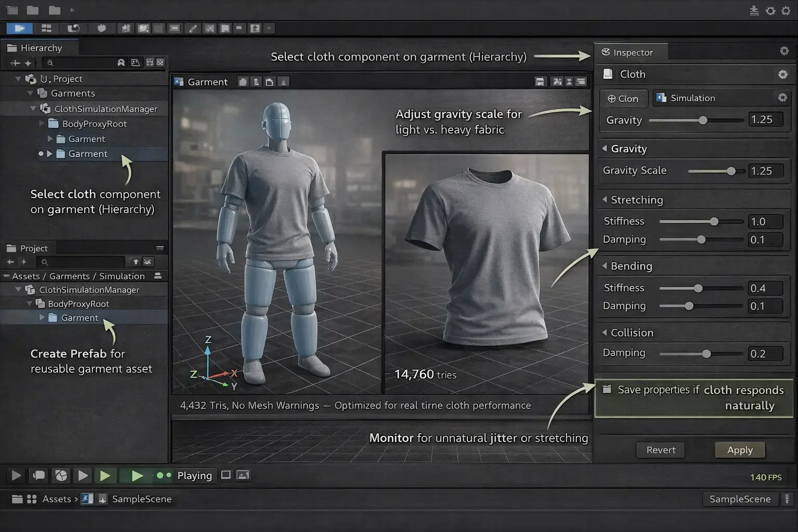798x532 pixels.
Task: Open the Inspector panel settings gear
Action: (783, 50)
